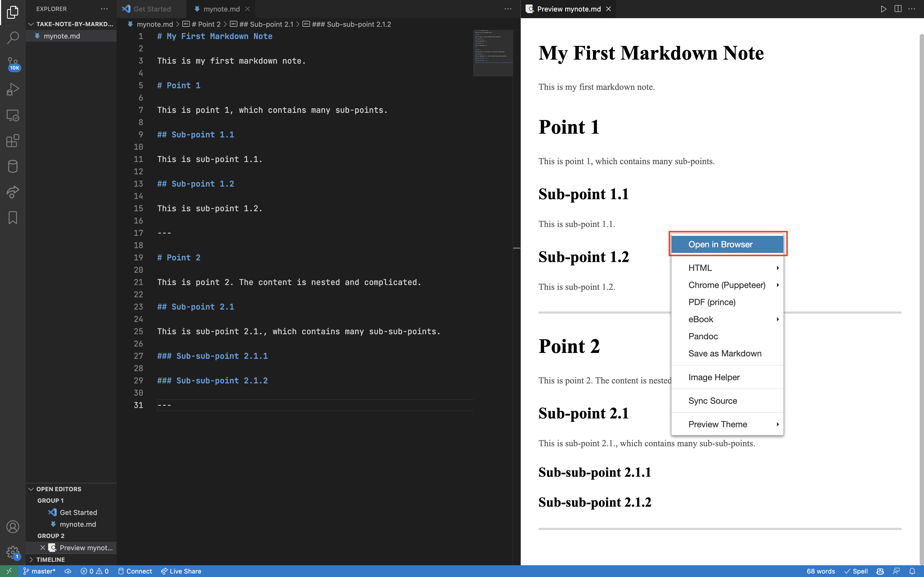Click the '# Point 1' heading on line 5
This screenshot has height=577, width=924.
pos(179,86)
